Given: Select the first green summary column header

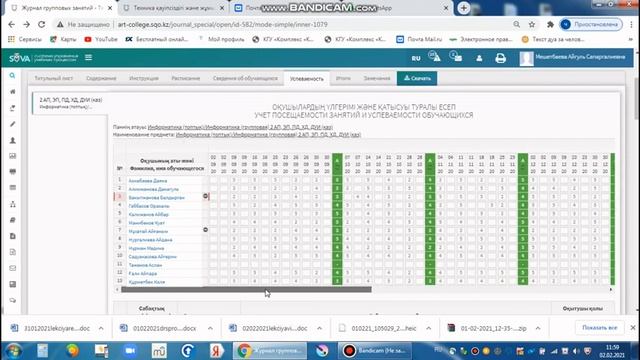Looking at the screenshot, I should [337, 164].
